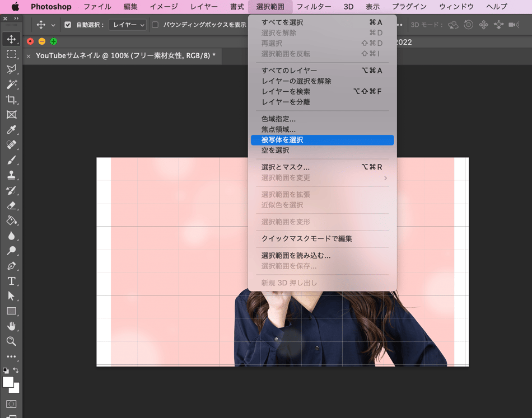Click the foreground color swatch
Image resolution: width=532 pixels, height=418 pixels.
click(x=8, y=382)
